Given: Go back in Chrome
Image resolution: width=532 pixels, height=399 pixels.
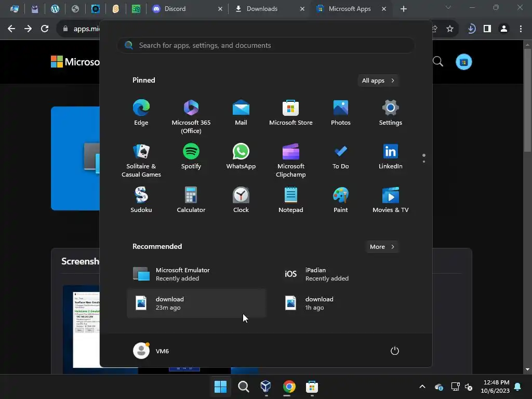Looking at the screenshot, I should point(11,29).
